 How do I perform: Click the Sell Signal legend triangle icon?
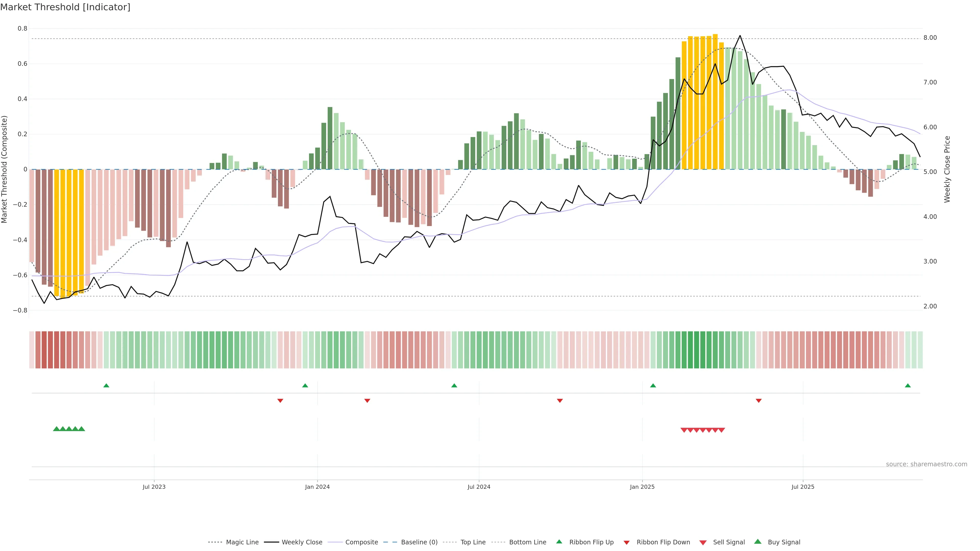[x=703, y=543]
